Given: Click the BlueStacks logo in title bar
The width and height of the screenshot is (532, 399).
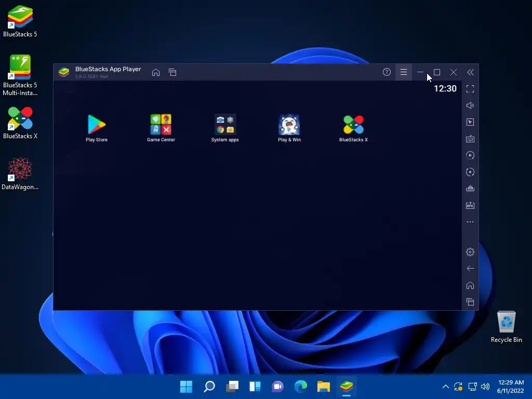Looking at the screenshot, I should pyautogui.click(x=64, y=72).
